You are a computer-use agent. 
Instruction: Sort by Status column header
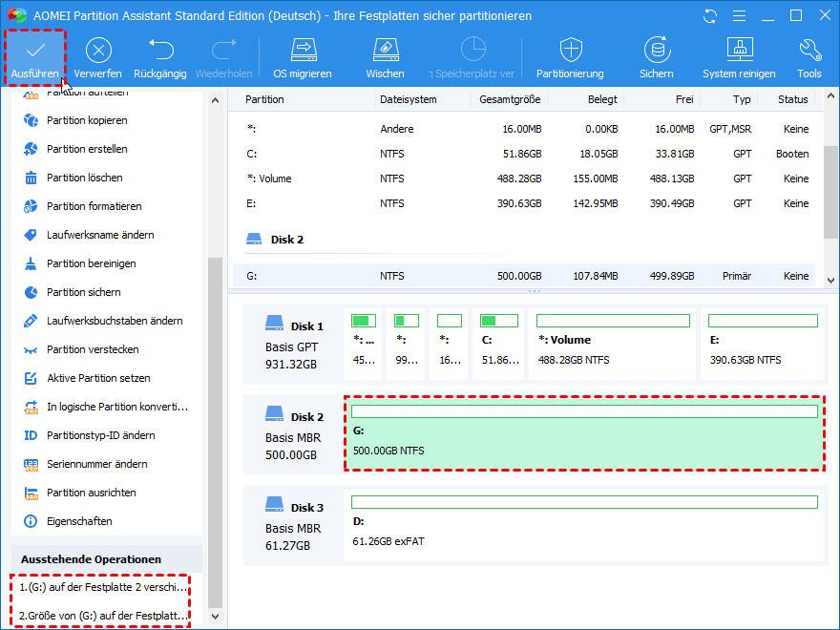[793, 99]
